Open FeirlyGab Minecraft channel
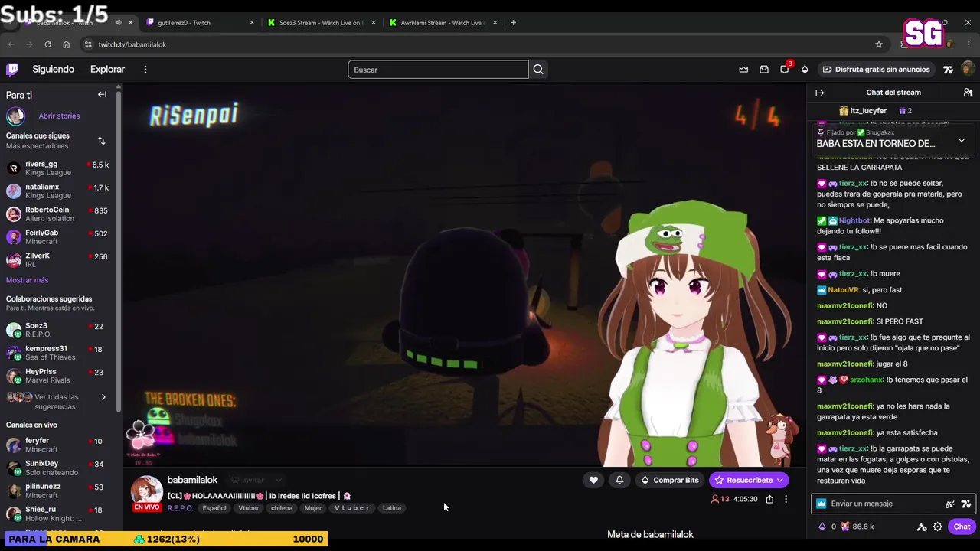This screenshot has height=551, width=980. [x=57, y=237]
